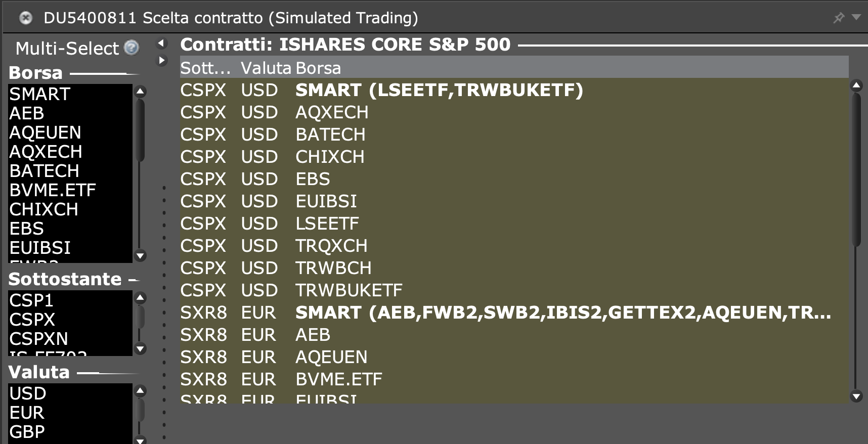This screenshot has height=444, width=868.
Task: Click the Multi-Select help icon
Action: coord(132,48)
